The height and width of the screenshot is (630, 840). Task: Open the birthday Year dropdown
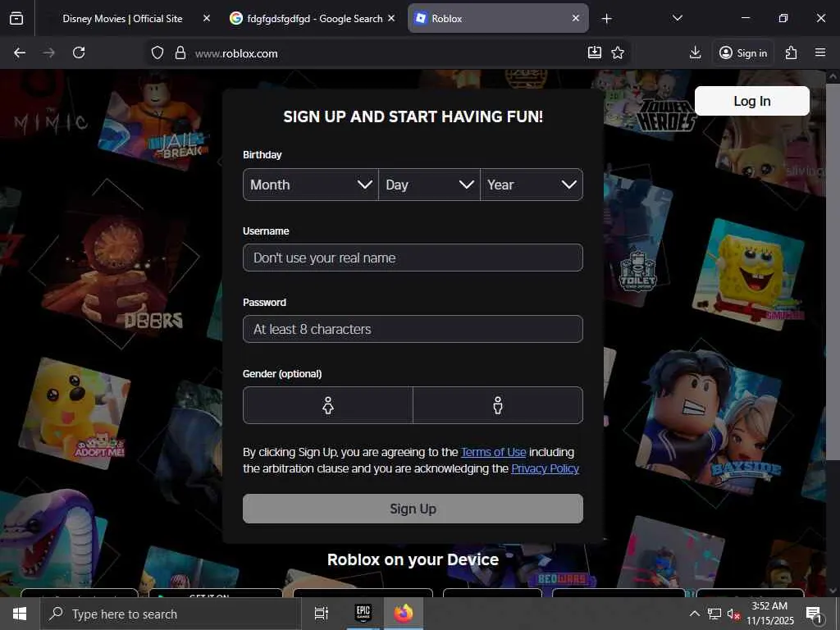532,185
